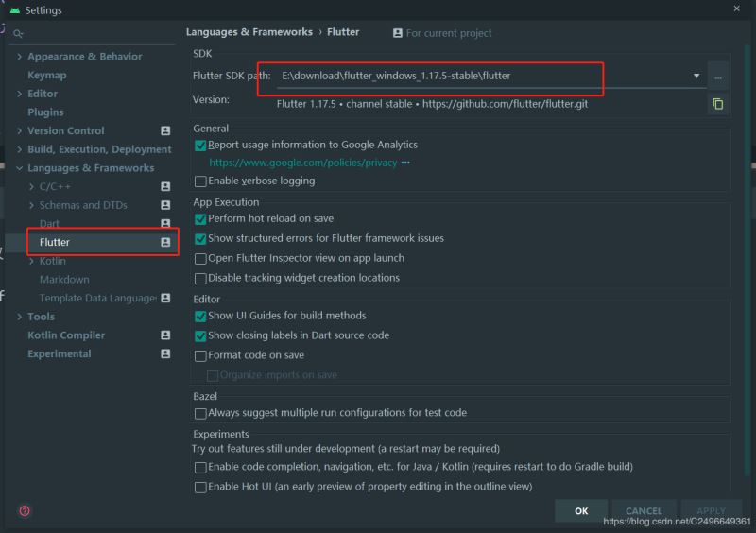Viewport: 756px width, 533px height.
Task: Click the project icon next to Kotlin Compiler
Action: click(165, 335)
